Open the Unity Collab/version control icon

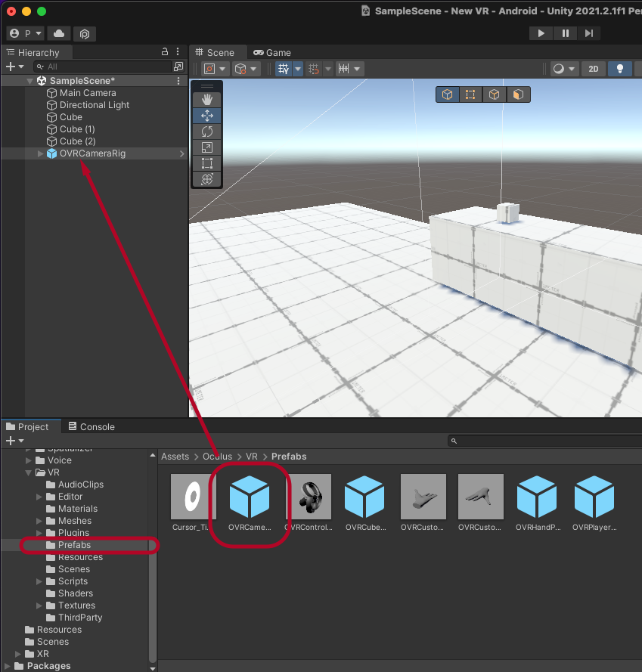click(85, 33)
